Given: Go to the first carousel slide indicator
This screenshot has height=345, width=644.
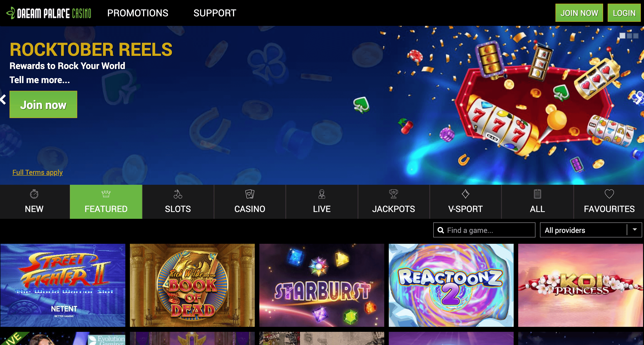Looking at the screenshot, I should pos(622,36).
